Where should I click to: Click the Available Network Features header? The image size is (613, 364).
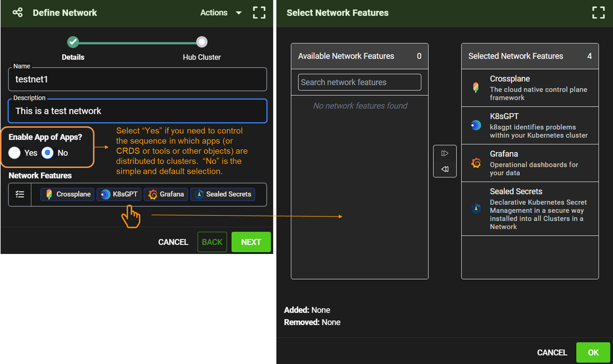tap(360, 56)
